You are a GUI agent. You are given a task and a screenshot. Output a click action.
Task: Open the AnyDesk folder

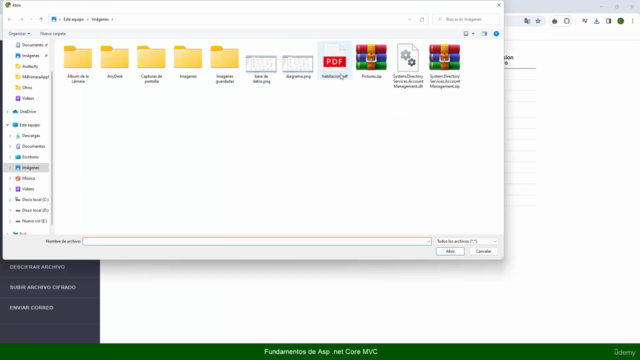(x=115, y=62)
